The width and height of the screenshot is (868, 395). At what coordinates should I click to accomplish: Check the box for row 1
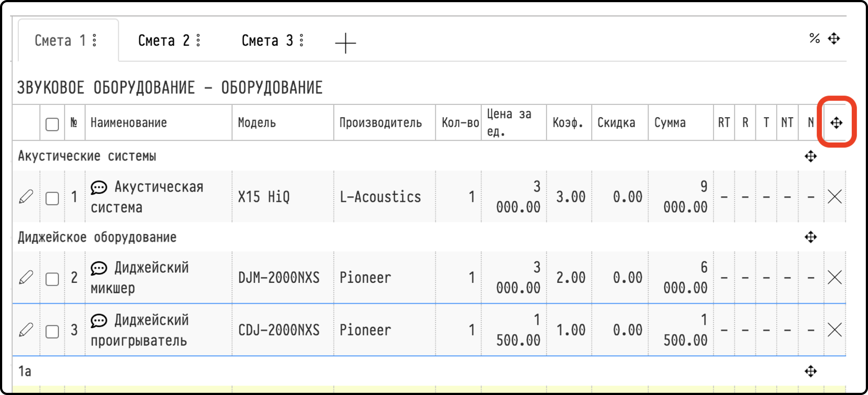click(52, 199)
